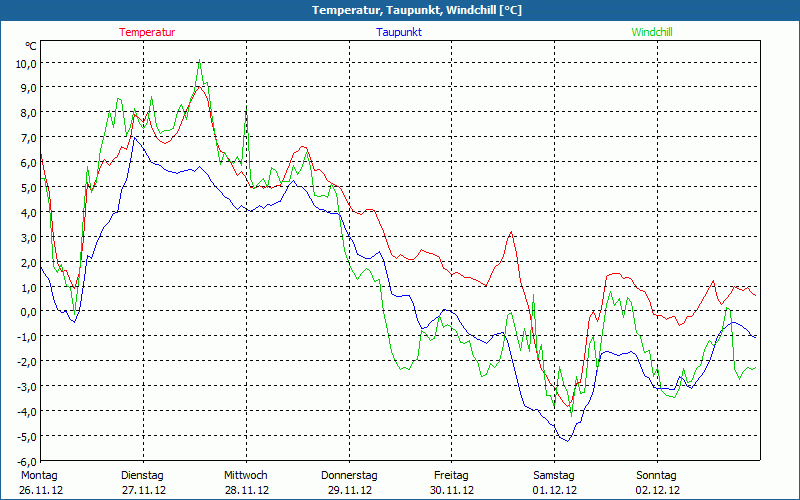Click the '7,0' y-axis value

29,138
